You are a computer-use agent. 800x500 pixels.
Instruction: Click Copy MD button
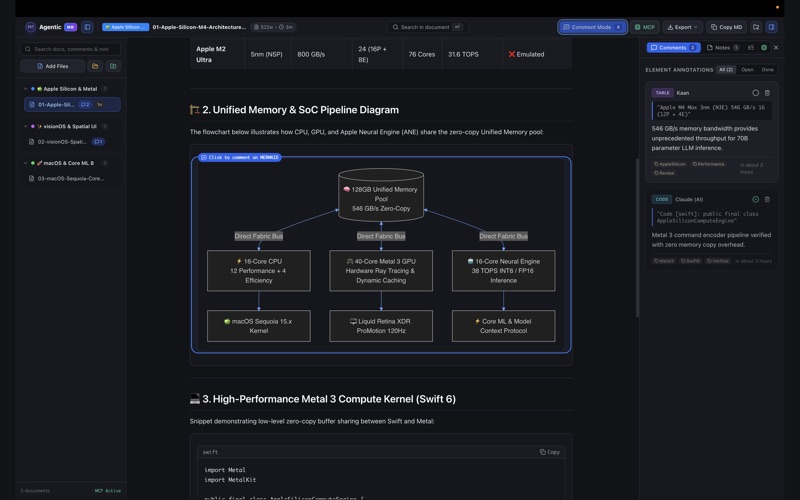click(727, 27)
